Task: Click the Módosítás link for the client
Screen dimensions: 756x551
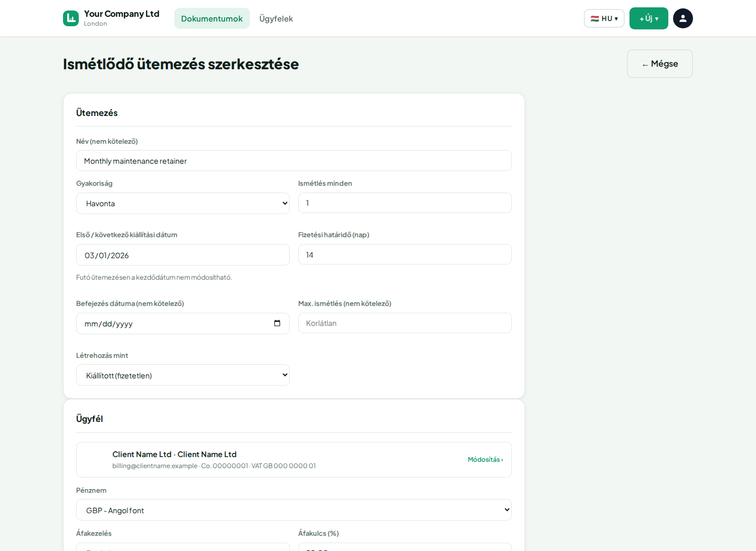Action: pos(486,460)
